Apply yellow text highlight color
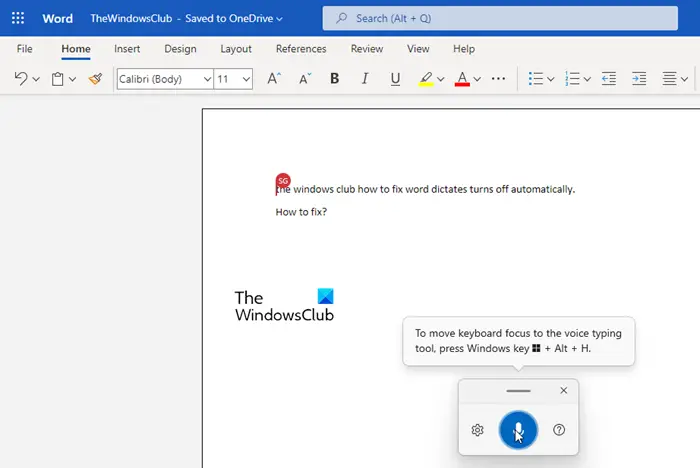 (426, 79)
